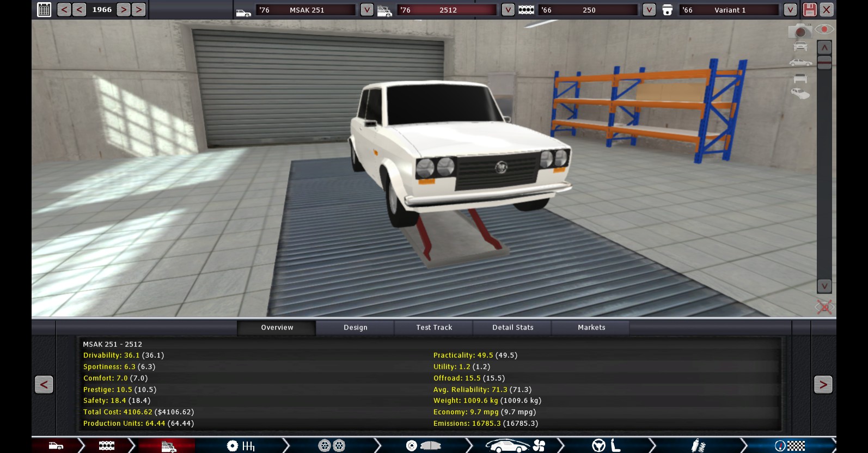This screenshot has height=453, width=868.
Task: Click the Practicality: 49.5 stat
Action: pyautogui.click(x=475, y=355)
